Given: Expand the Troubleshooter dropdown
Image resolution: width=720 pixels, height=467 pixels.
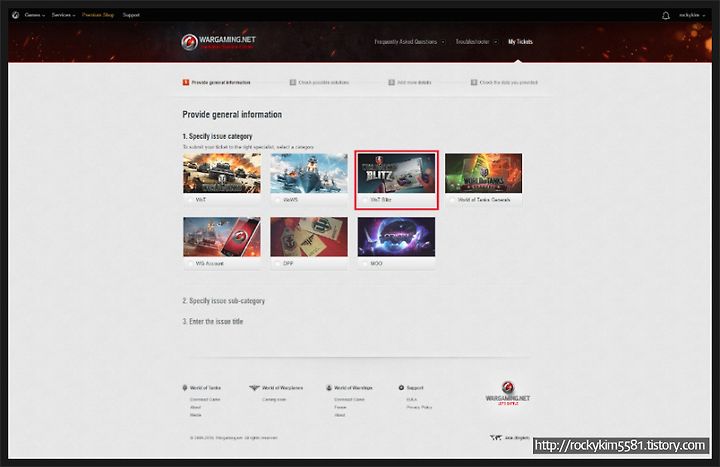Looking at the screenshot, I should 476,42.
